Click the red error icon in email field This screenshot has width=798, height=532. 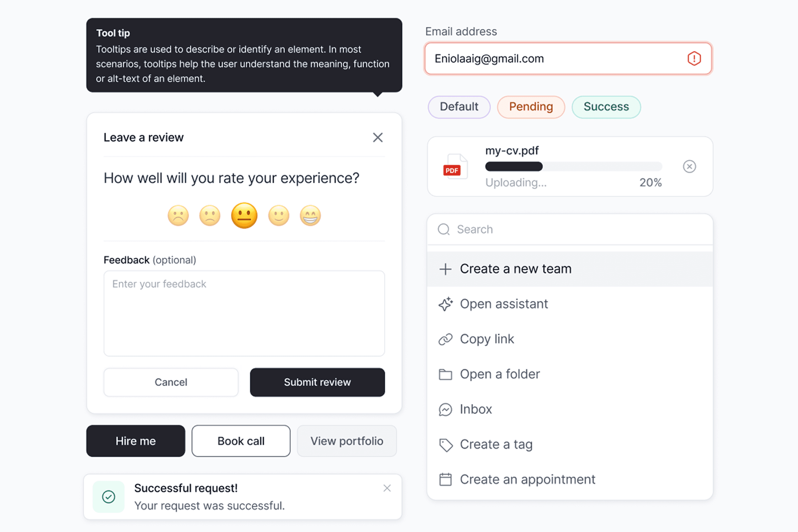click(x=694, y=59)
